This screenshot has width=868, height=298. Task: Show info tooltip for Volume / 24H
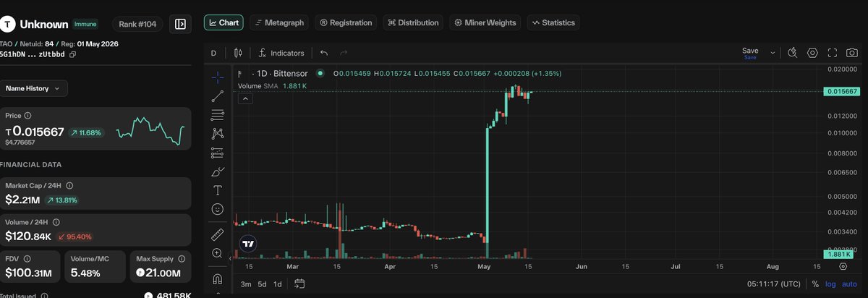point(55,222)
